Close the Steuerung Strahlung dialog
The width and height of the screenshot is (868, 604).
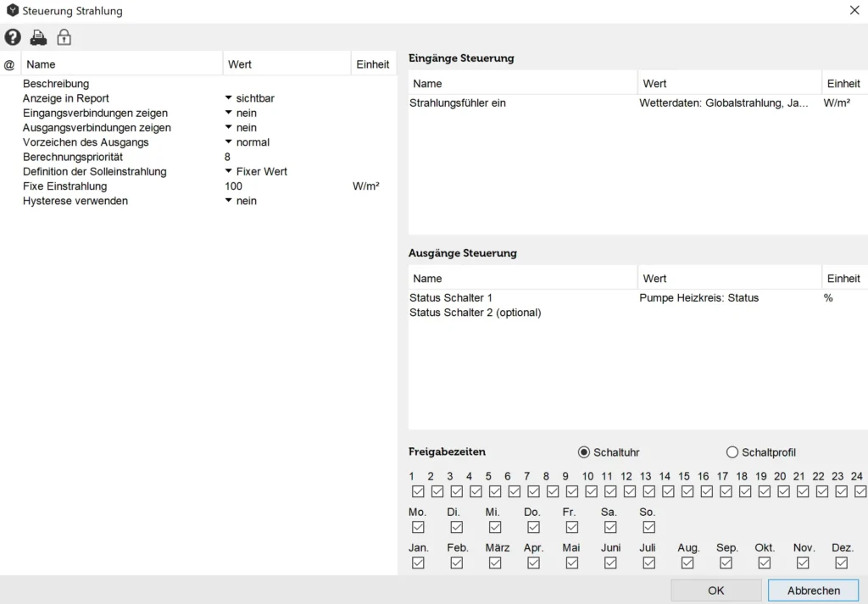(854, 10)
